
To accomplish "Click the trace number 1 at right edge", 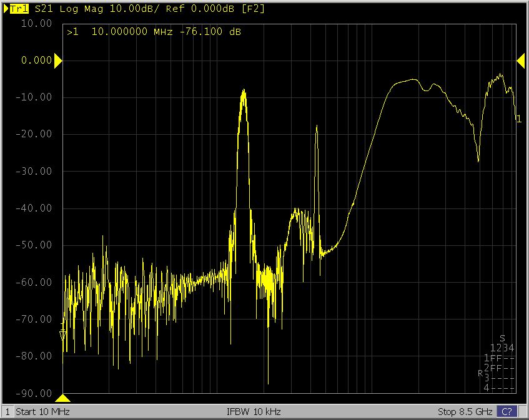I will point(518,119).
